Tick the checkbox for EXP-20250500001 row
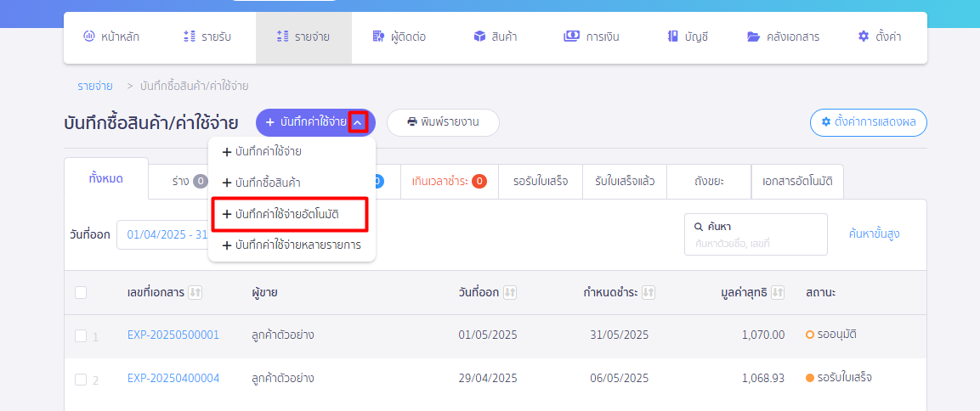The image size is (980, 411). (81, 335)
